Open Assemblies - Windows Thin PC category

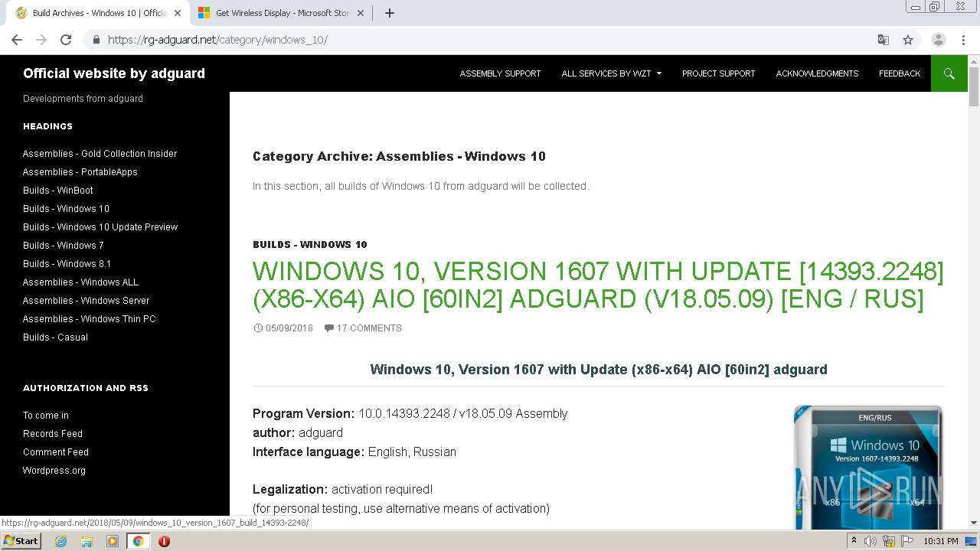point(89,319)
